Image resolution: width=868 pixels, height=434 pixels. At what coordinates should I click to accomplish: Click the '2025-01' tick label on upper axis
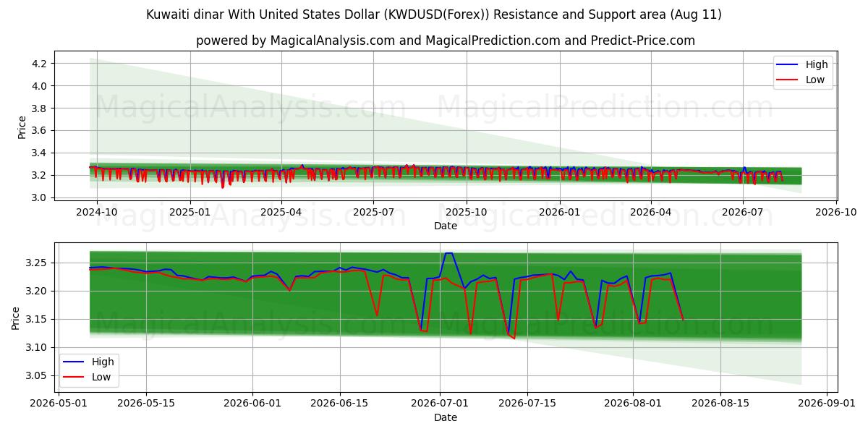click(190, 213)
